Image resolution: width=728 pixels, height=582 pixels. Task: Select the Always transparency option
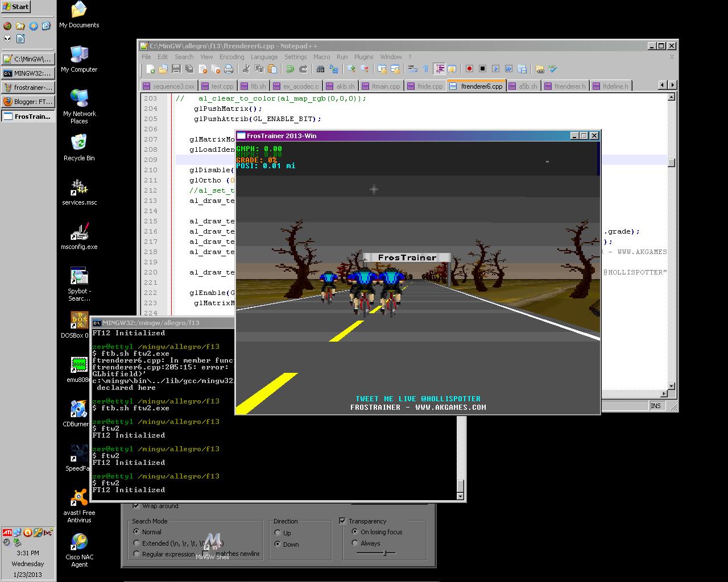point(355,543)
